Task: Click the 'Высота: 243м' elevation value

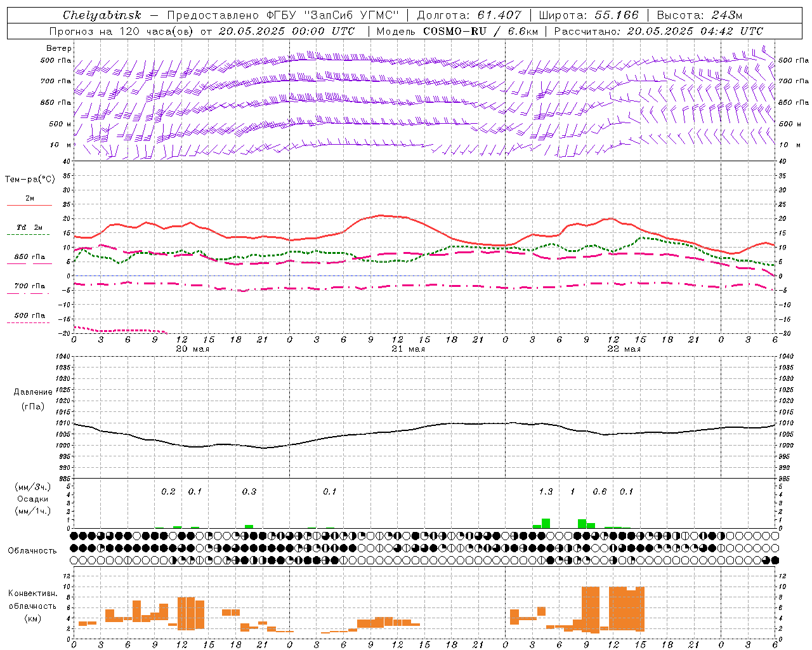Action: coord(699,15)
